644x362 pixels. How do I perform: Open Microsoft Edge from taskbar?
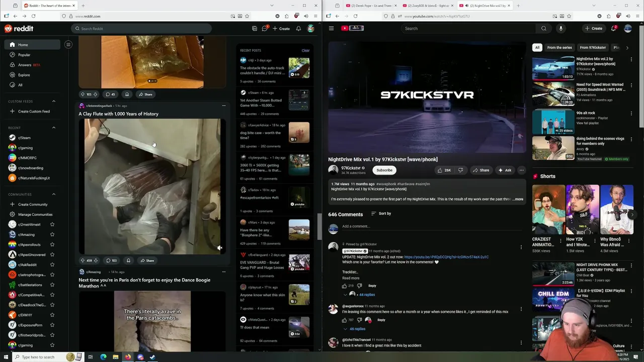(103, 357)
